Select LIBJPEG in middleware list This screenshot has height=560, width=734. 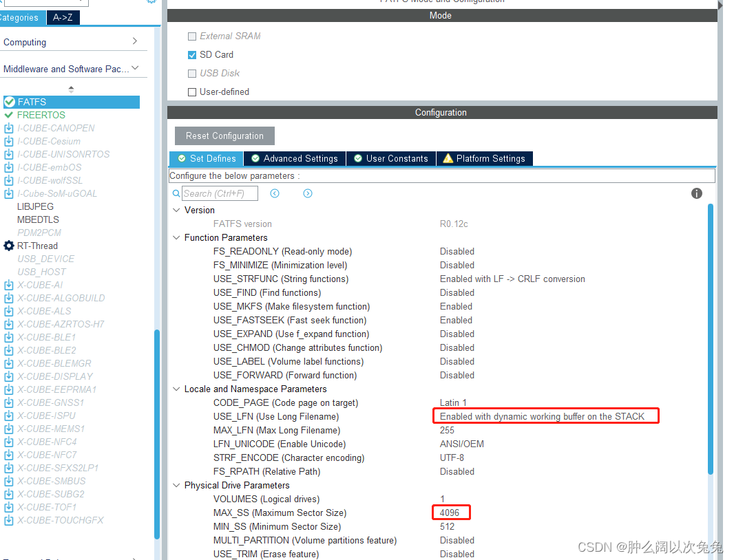click(x=36, y=207)
